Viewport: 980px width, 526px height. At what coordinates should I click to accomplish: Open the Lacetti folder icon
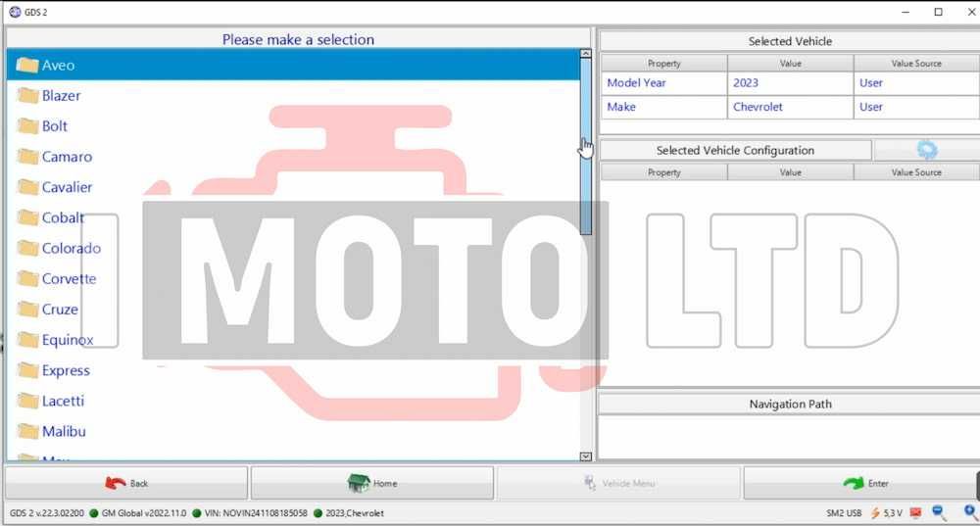coord(27,401)
